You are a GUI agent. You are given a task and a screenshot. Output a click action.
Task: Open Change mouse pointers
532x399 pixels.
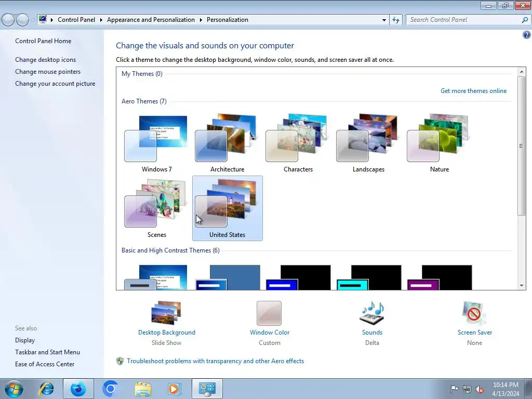(x=48, y=72)
